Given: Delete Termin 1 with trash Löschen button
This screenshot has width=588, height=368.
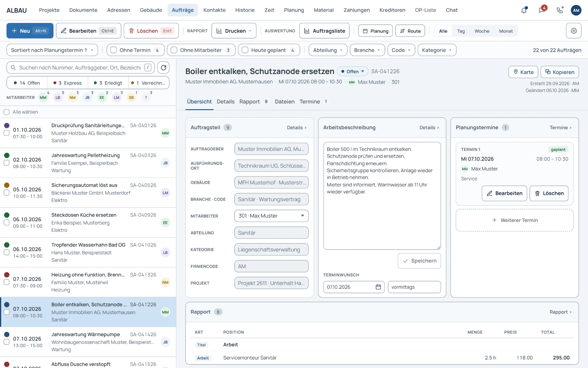Looking at the screenshot, I should tap(549, 193).
